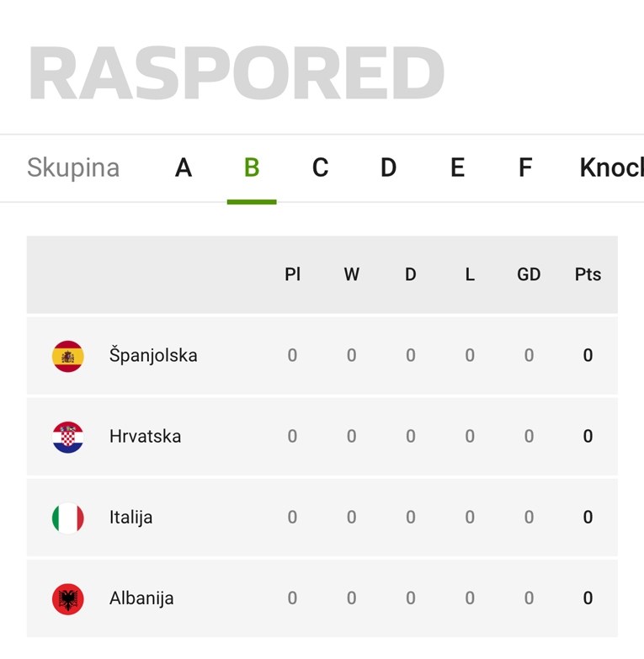Click the Pl column header
The width and height of the screenshot is (644, 659).
293,274
